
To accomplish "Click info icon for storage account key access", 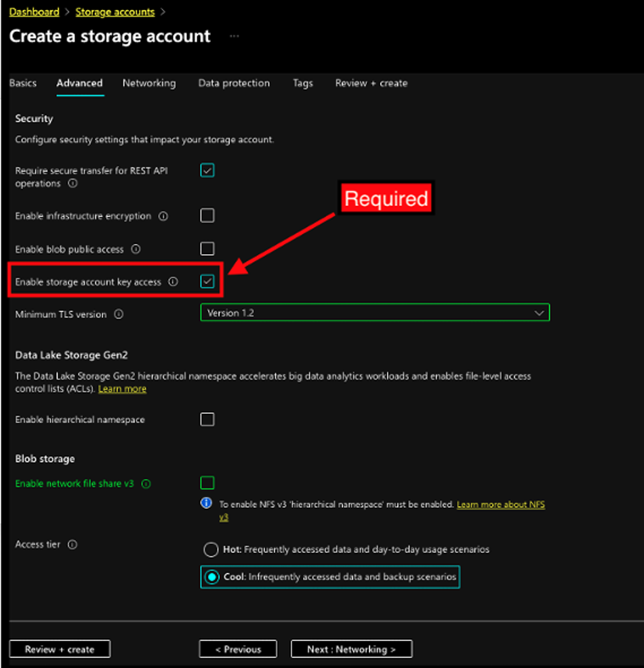I will [173, 282].
